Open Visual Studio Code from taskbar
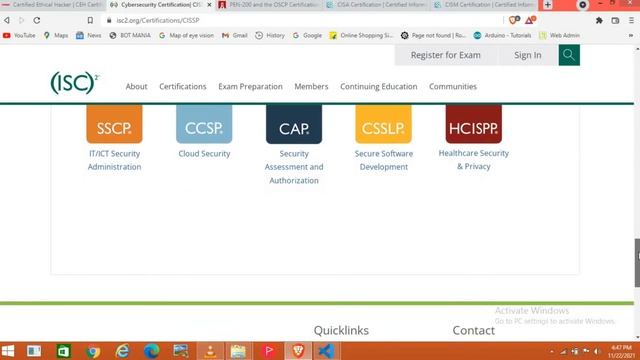Screen dimensions: 640x360 coord(326,351)
